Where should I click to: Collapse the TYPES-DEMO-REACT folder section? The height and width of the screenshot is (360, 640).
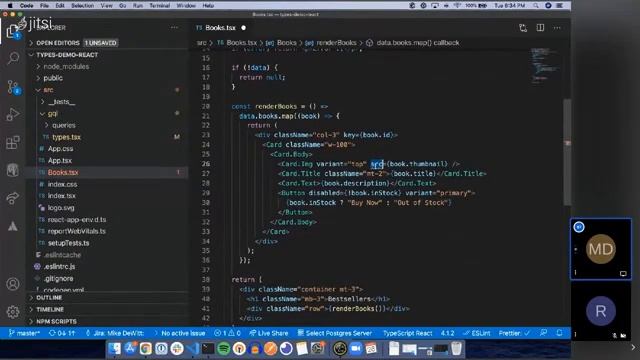67,55
